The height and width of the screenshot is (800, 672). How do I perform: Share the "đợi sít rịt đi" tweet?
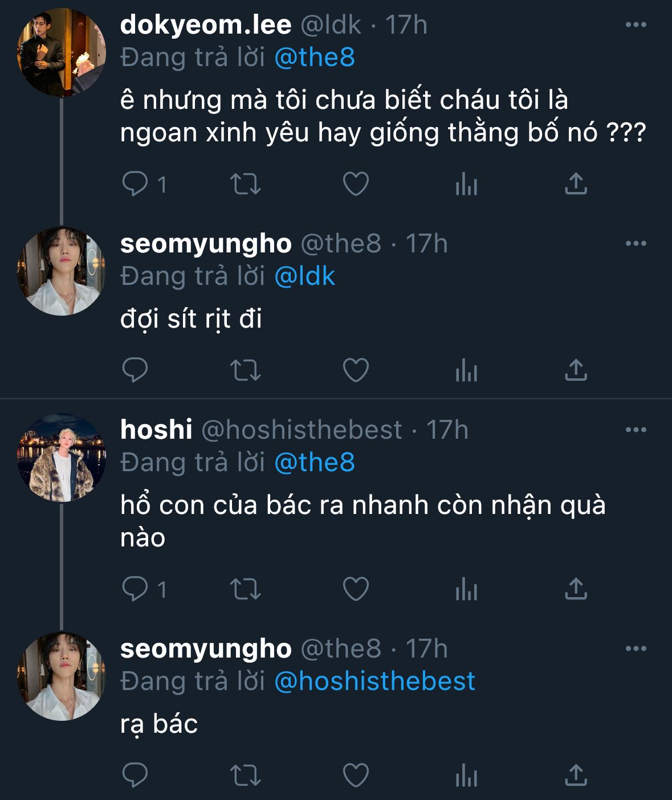[576, 370]
